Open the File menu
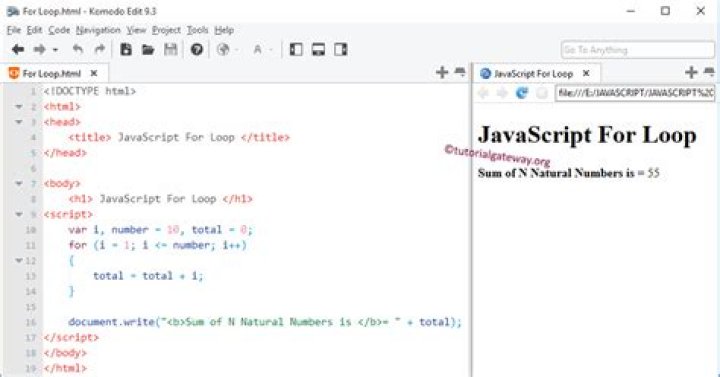This screenshot has width=720, height=377. click(14, 30)
